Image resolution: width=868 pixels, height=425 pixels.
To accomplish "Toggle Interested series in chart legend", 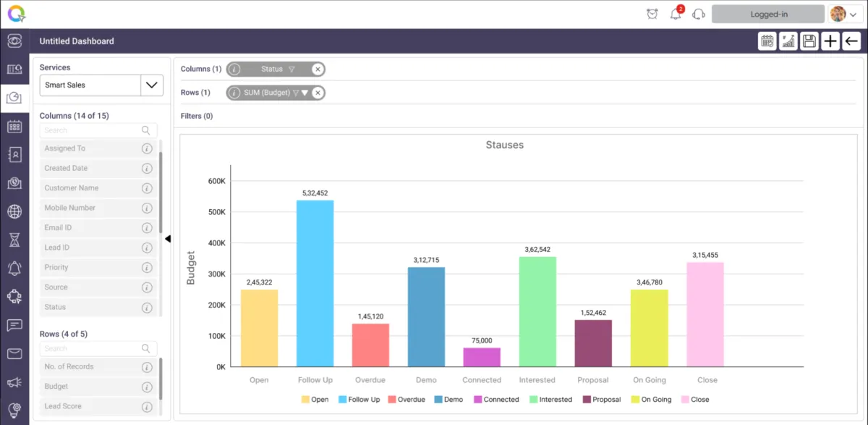I will [550, 400].
